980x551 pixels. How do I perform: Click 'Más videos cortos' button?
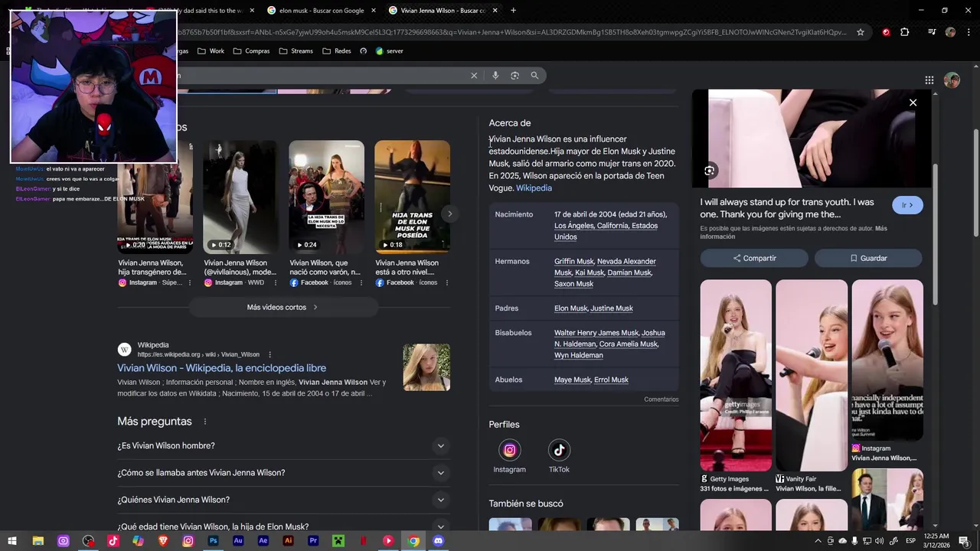pos(282,307)
